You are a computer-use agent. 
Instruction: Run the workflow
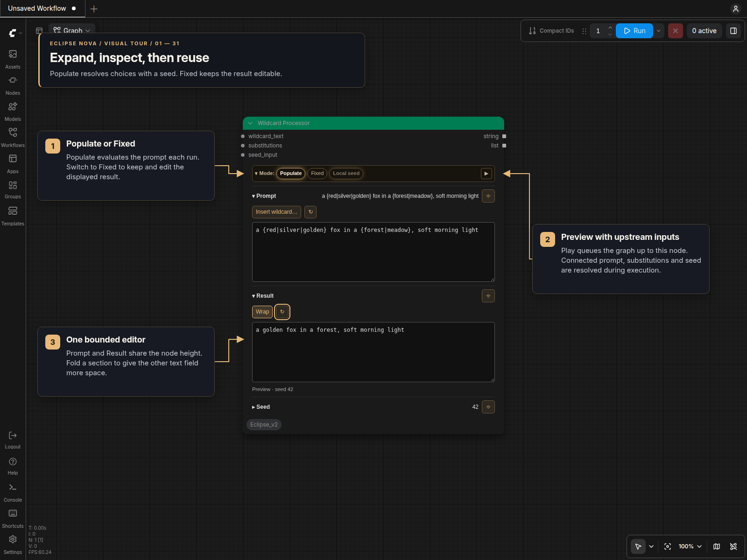[634, 31]
